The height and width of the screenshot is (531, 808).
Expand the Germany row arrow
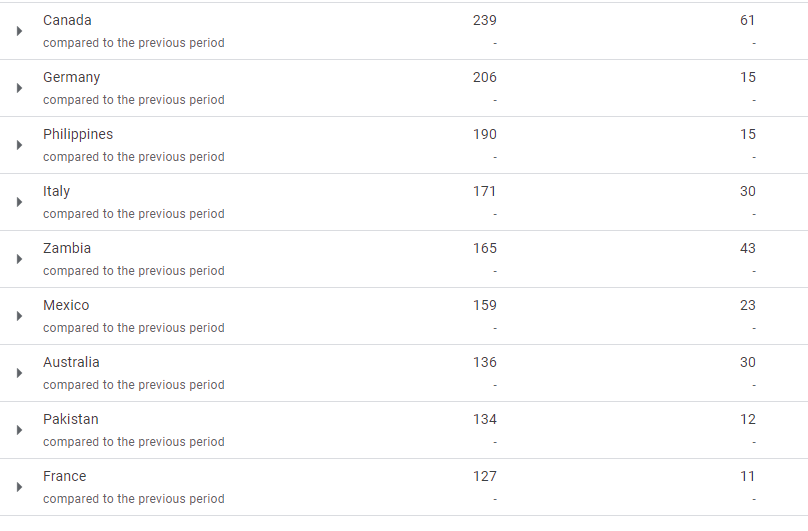pyautogui.click(x=19, y=88)
